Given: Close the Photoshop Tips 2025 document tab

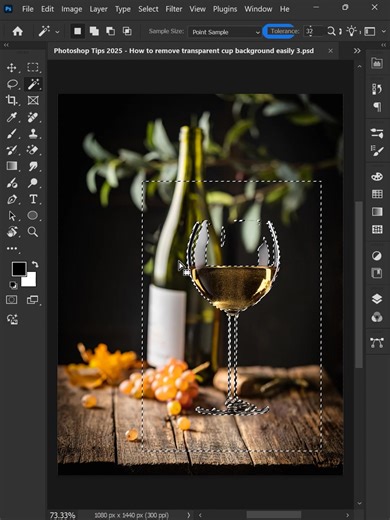Looking at the screenshot, I should coord(330,51).
